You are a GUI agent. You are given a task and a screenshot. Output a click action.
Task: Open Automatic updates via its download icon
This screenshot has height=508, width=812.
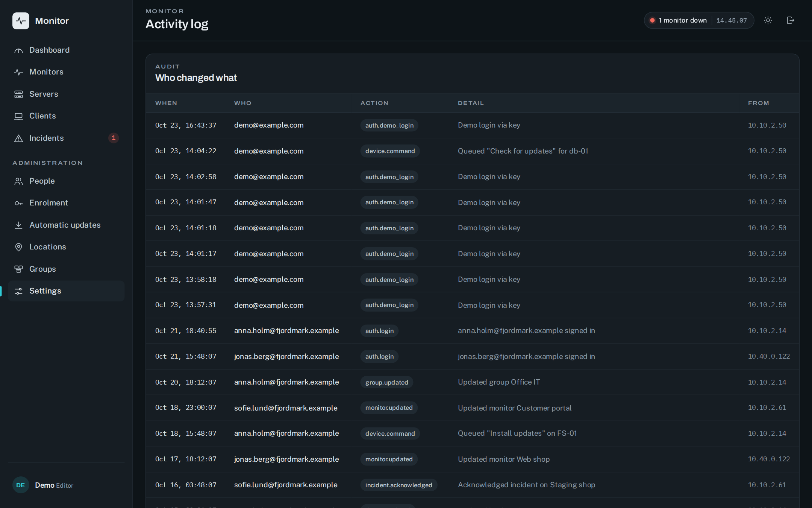(x=18, y=225)
